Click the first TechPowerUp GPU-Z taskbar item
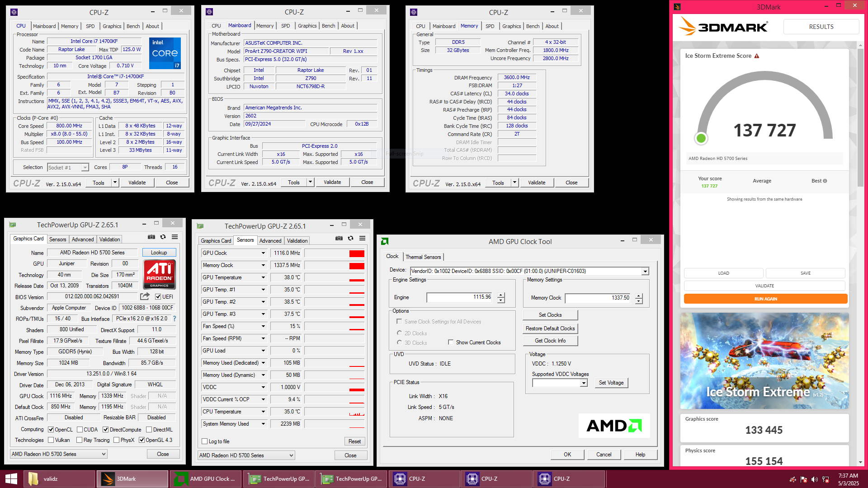868x488 pixels. (278, 479)
